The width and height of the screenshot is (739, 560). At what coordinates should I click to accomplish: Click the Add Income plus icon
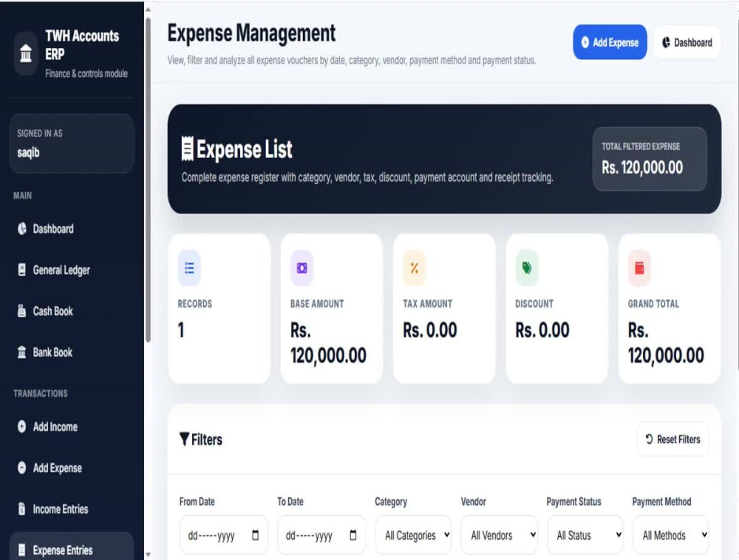[21, 426]
